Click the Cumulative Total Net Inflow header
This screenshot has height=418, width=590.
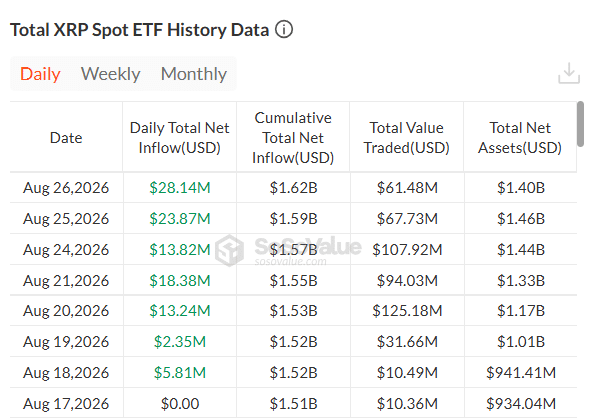point(293,138)
